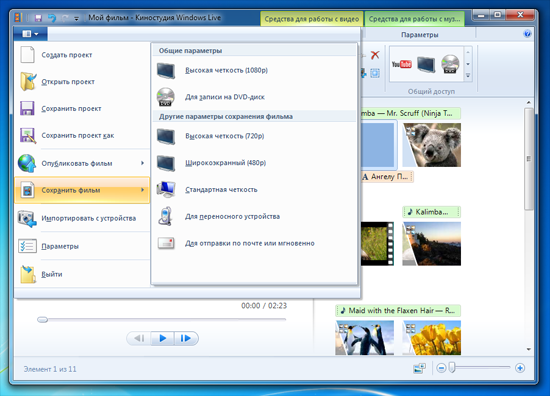Step to next frame

[186, 338]
